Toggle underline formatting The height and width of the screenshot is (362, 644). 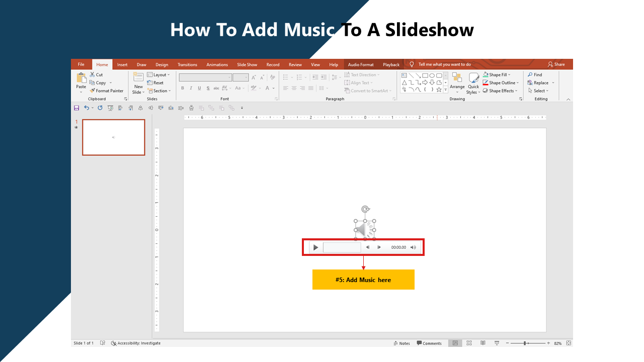[x=200, y=88]
